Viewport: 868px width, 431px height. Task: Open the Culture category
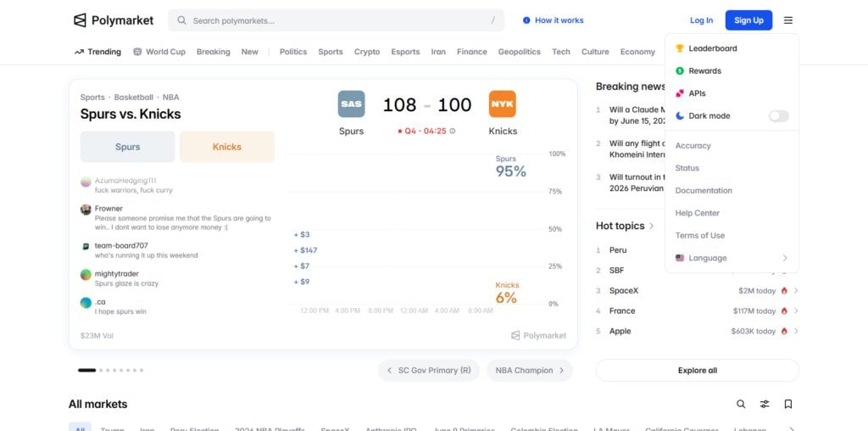595,52
